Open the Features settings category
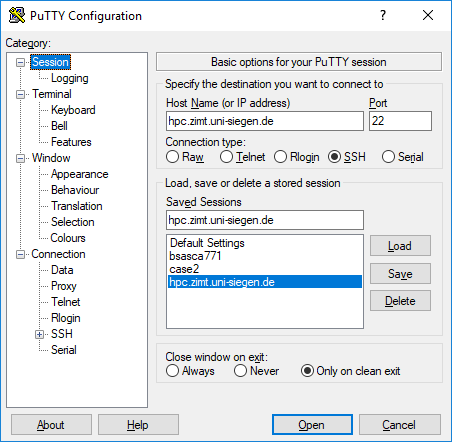The width and height of the screenshot is (453, 442). 71,142
